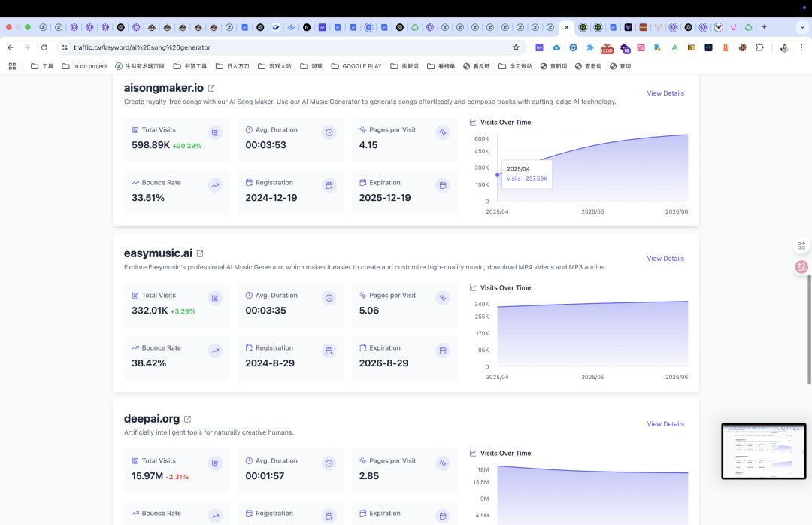View Details for deepai.org
Viewport: 812px width, 525px height.
point(665,424)
